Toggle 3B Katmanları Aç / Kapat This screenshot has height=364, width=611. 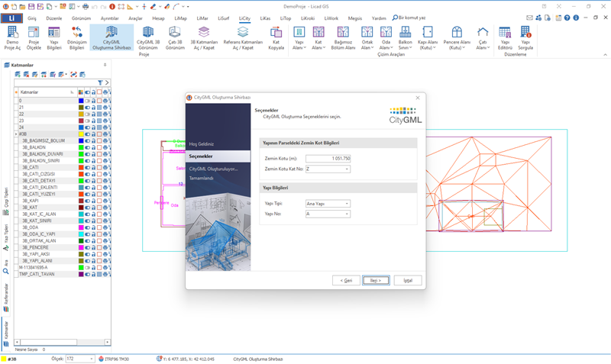tap(204, 37)
